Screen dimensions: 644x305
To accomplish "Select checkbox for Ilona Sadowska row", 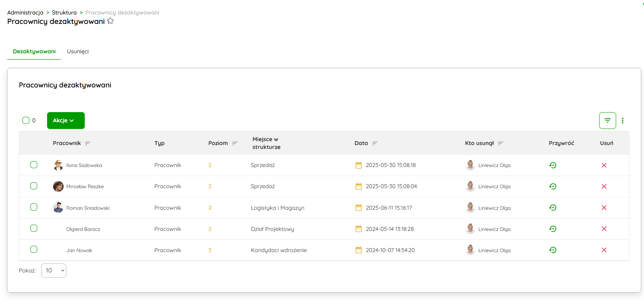I will 34,165.
